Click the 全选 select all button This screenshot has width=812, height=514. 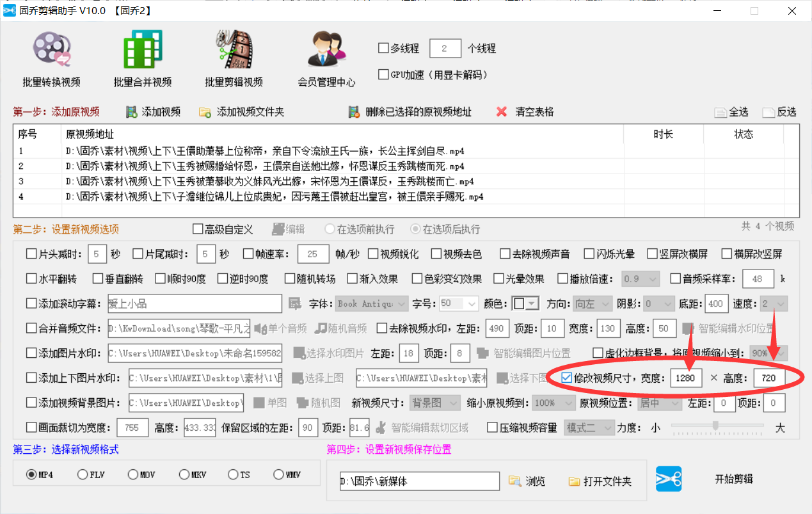730,111
